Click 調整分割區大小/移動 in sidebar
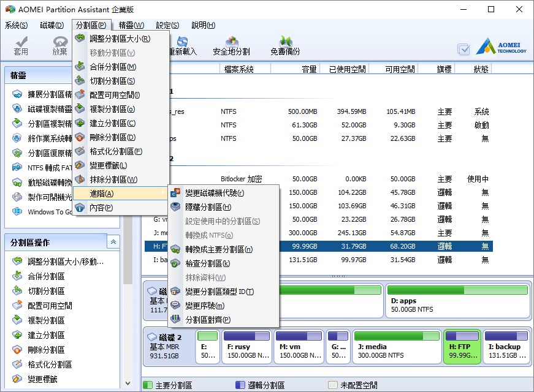 [x=66, y=262]
